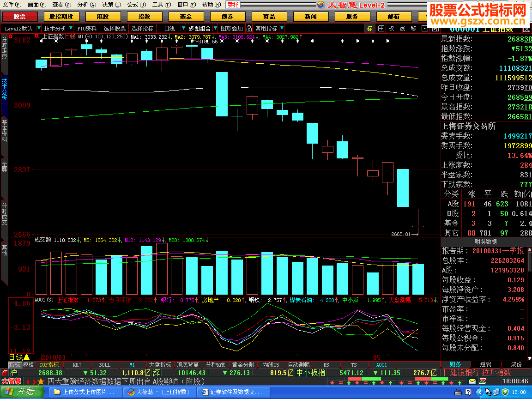The height and width of the screenshot is (399, 532).
Task: Click the blue tray expand arrow icon
Action: (479, 392)
